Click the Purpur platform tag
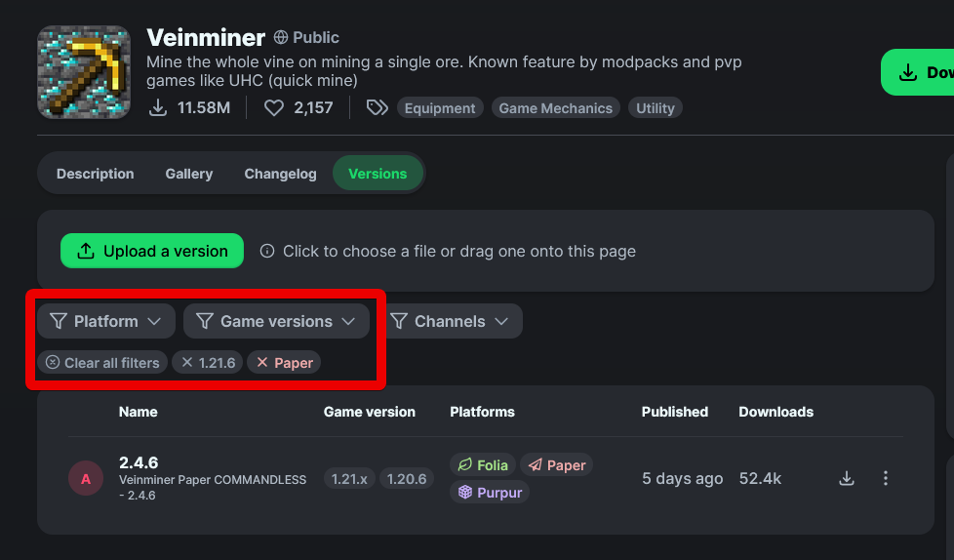The height and width of the screenshot is (560, 954). (x=490, y=492)
